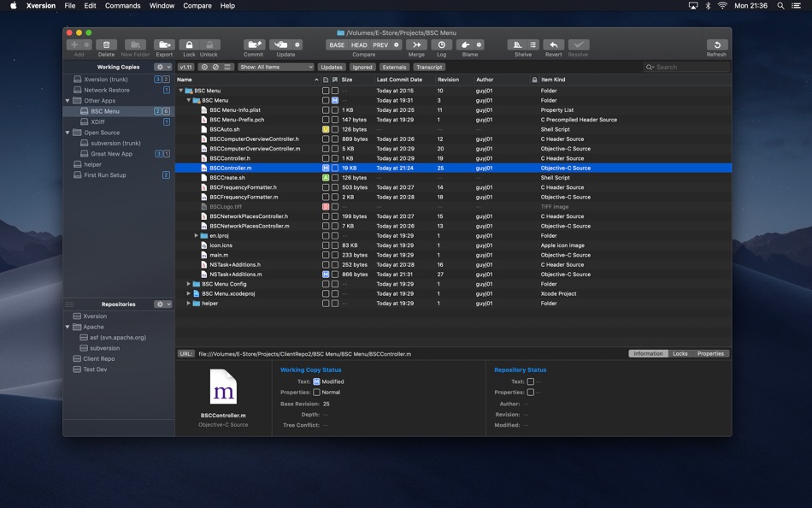The height and width of the screenshot is (508, 812).
Task: Open the Log history tool
Action: [441, 44]
